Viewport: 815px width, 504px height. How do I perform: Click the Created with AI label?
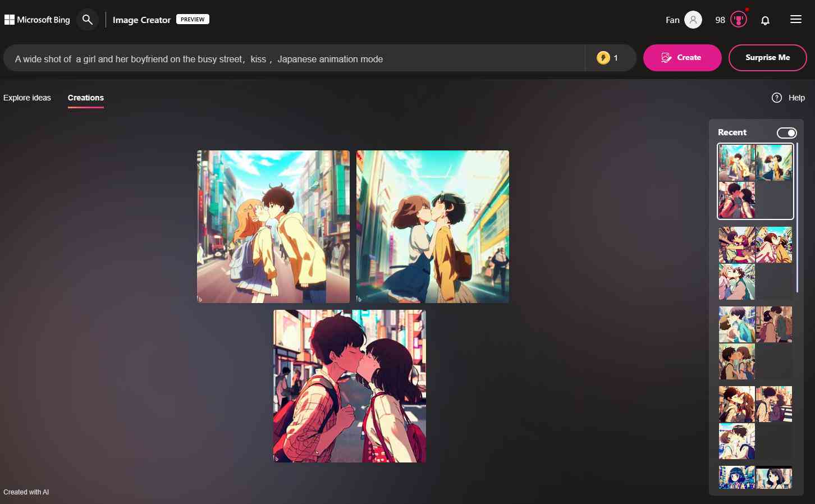pos(26,492)
